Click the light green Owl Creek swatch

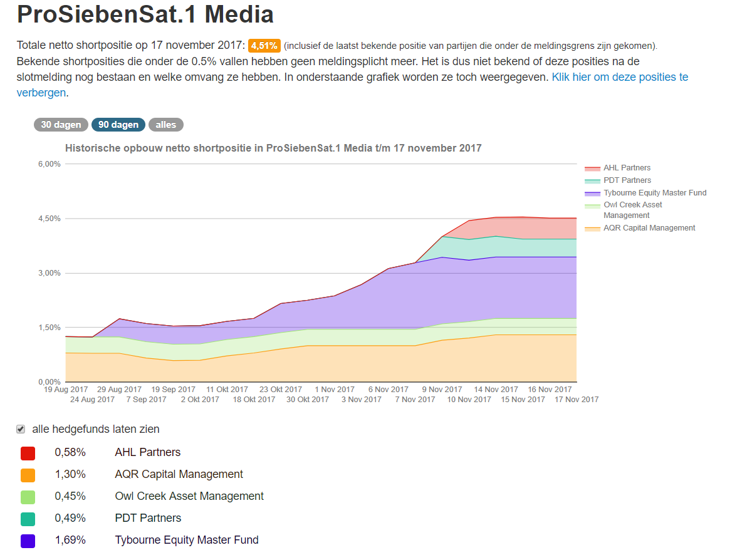coord(28,497)
